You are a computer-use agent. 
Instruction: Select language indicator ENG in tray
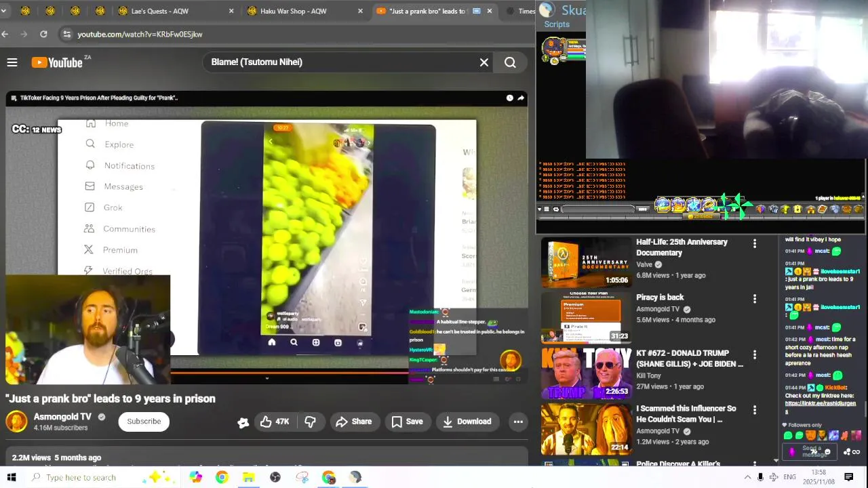(789, 477)
